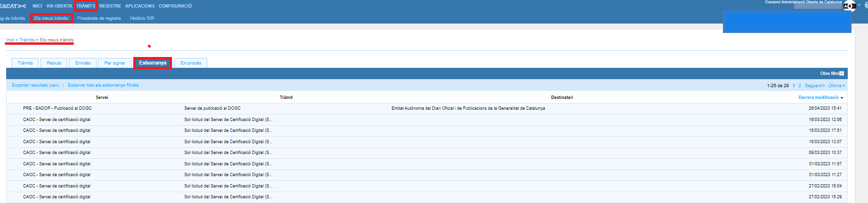Screen dimensions: 868x203
Task: Switch to the Esborranys tab
Action: coord(153,63)
